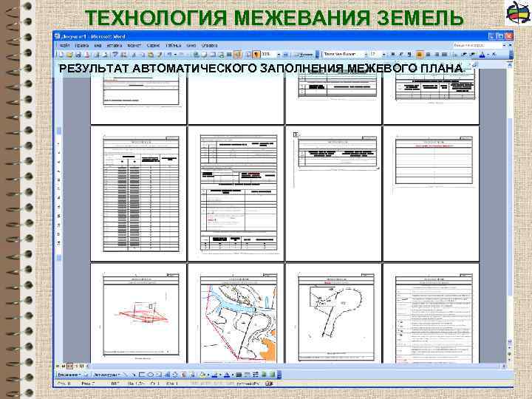
Task: Click the Paste toolbar icon
Action: [x=151, y=55]
